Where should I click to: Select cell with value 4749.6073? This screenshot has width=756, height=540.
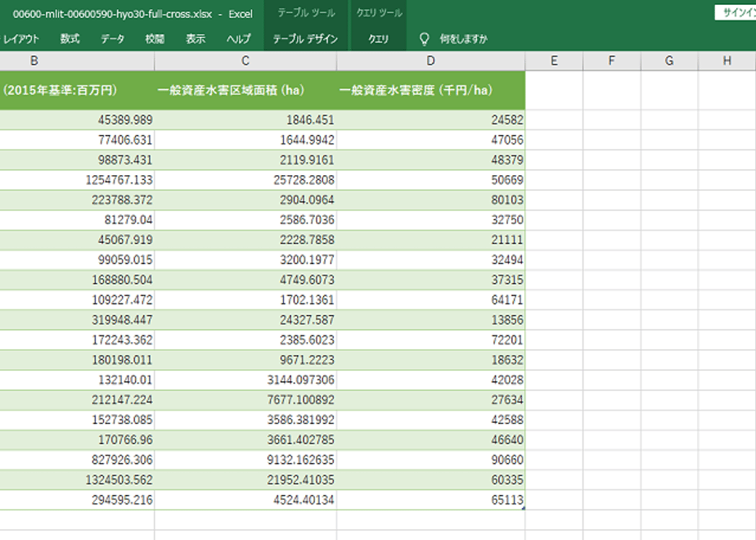[245, 280]
